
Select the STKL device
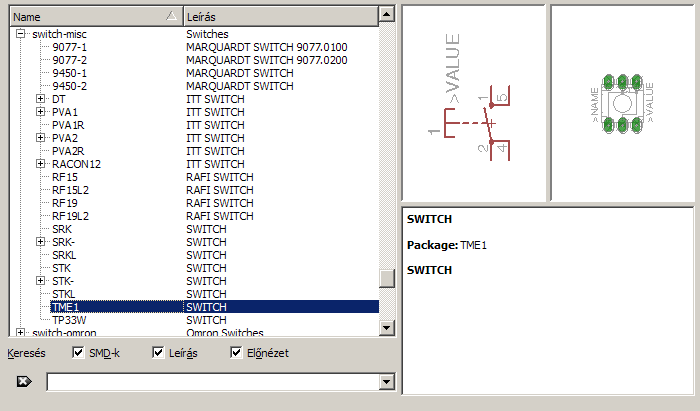pyautogui.click(x=64, y=294)
